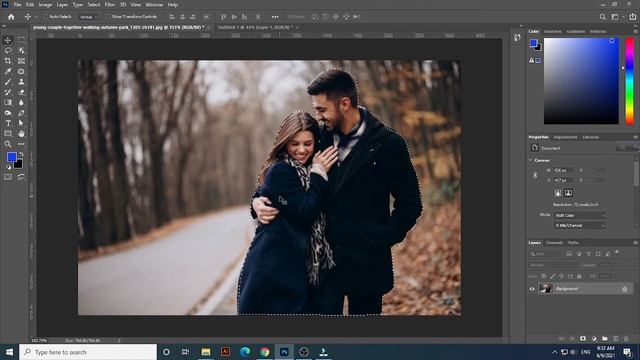The width and height of the screenshot is (640, 360).
Task: Switch to the Channels tab
Action: pos(554,242)
